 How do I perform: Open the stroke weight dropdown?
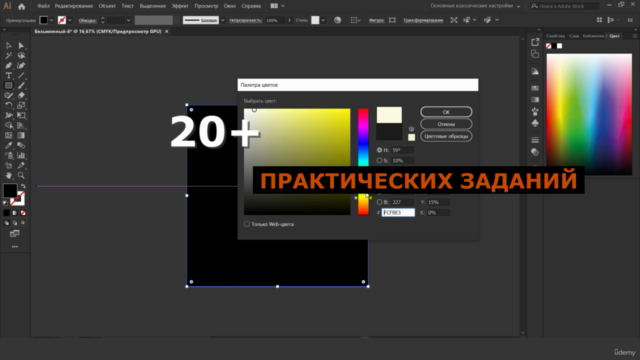pyautogui.click(x=128, y=20)
